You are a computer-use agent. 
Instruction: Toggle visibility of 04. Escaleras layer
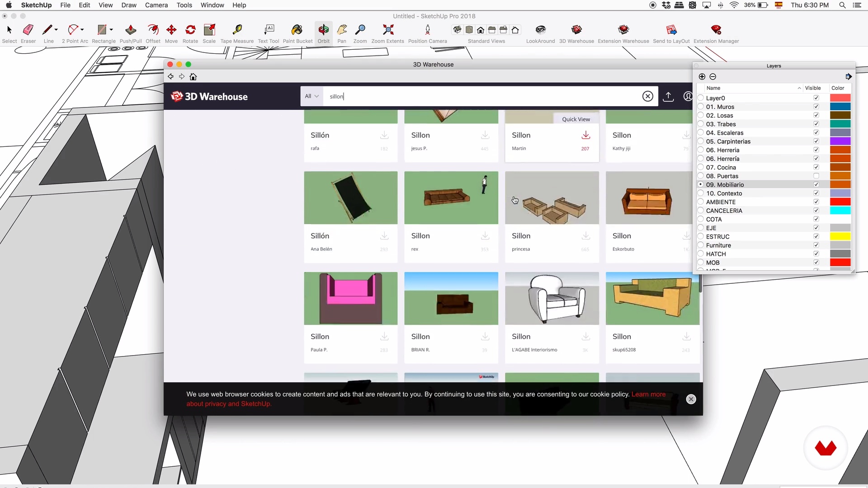[816, 132]
